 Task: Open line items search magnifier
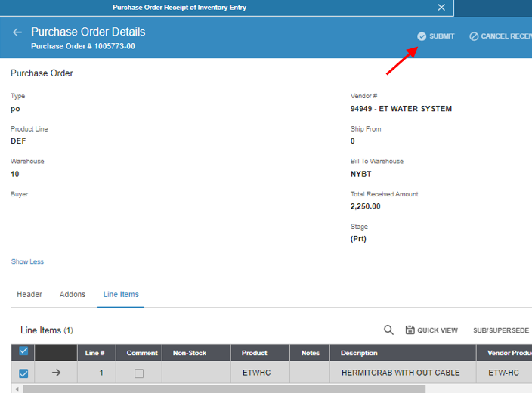[x=388, y=330]
